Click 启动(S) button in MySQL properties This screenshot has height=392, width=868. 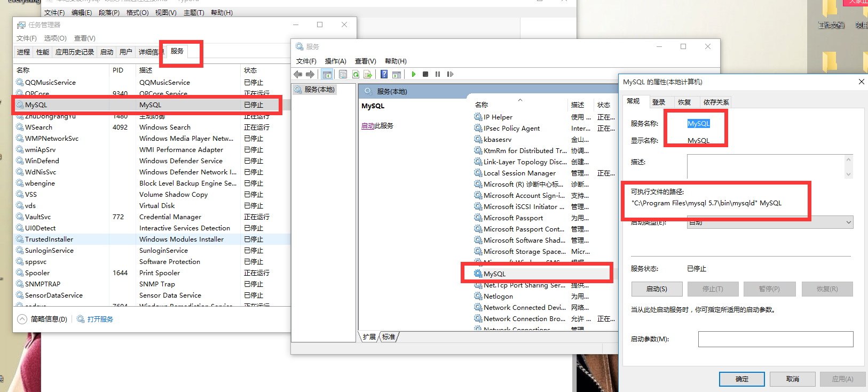coord(657,289)
